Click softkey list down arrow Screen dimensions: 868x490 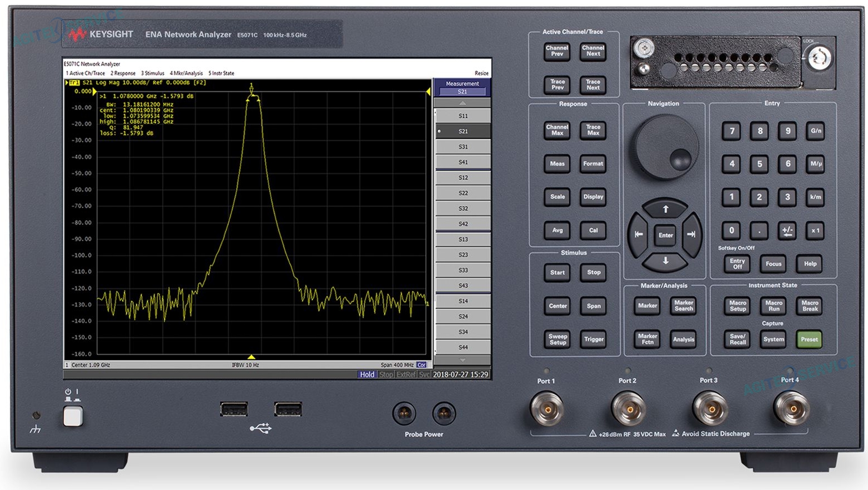pos(463,360)
